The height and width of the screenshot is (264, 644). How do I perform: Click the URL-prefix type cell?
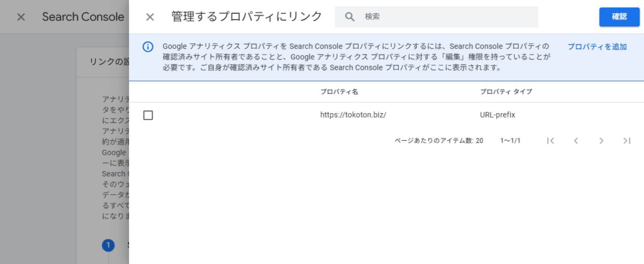pyautogui.click(x=497, y=115)
